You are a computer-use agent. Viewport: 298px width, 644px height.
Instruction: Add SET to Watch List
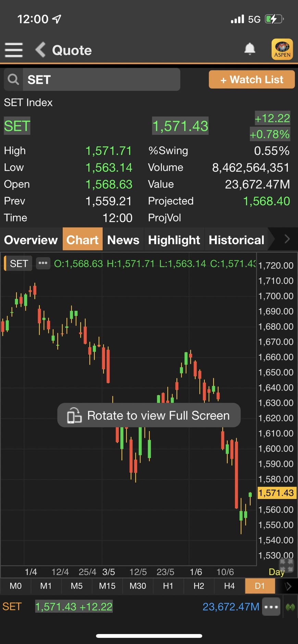251,79
